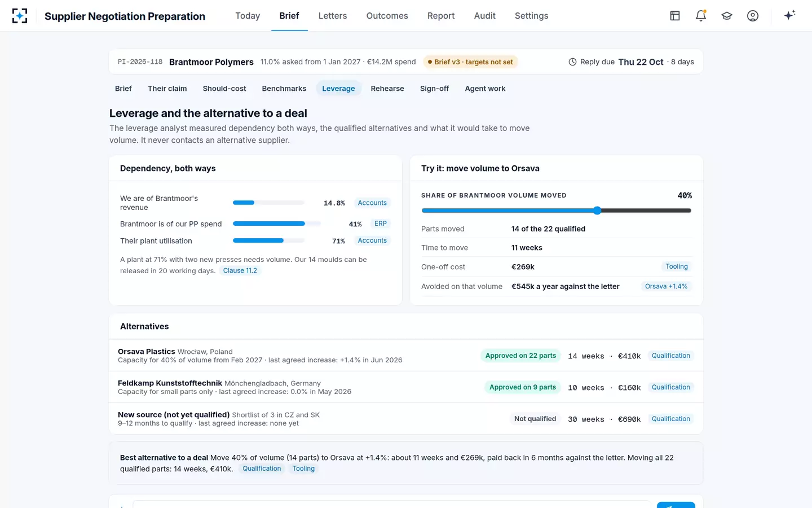Open the layout panel icon in header
This screenshot has width=812, height=508.
[x=675, y=16]
